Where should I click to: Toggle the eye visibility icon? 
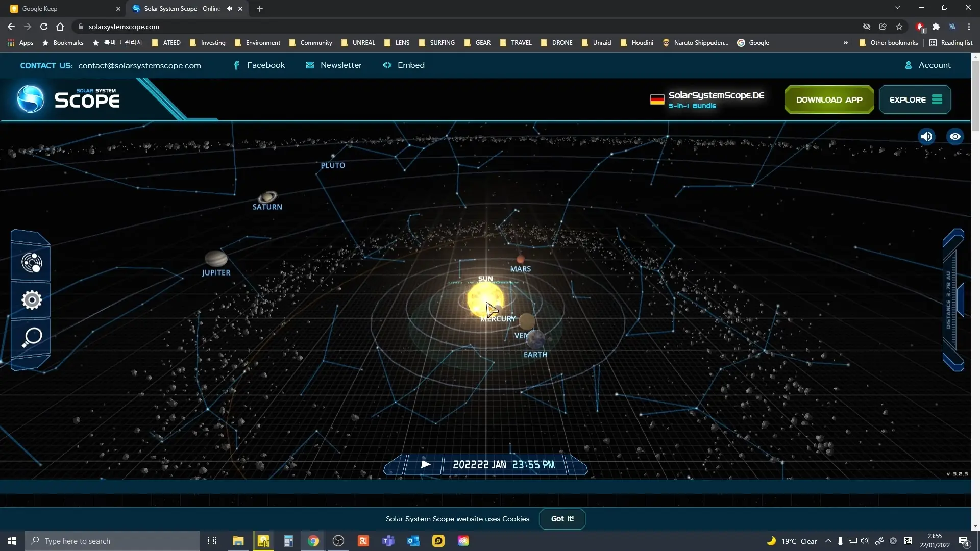tap(955, 137)
